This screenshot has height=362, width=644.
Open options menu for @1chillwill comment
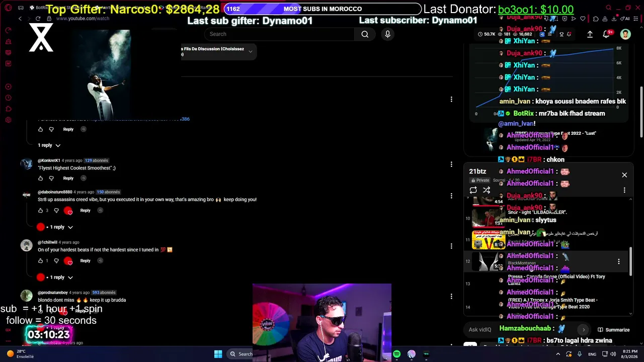pos(451,246)
